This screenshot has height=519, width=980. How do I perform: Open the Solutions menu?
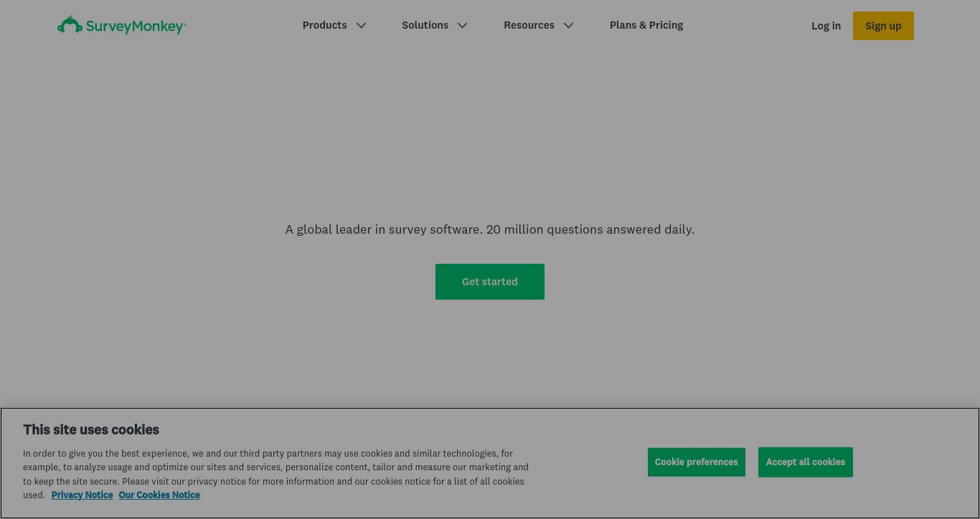click(x=425, y=25)
